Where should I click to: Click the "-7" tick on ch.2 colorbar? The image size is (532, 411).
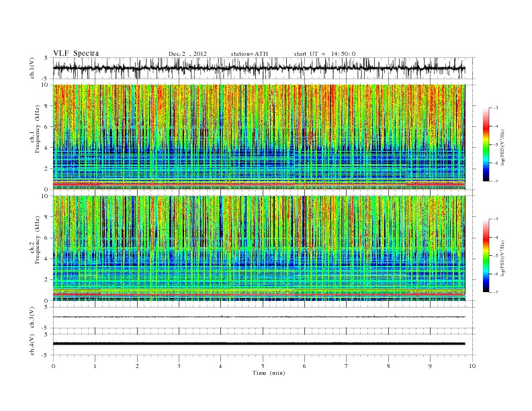[496, 292]
